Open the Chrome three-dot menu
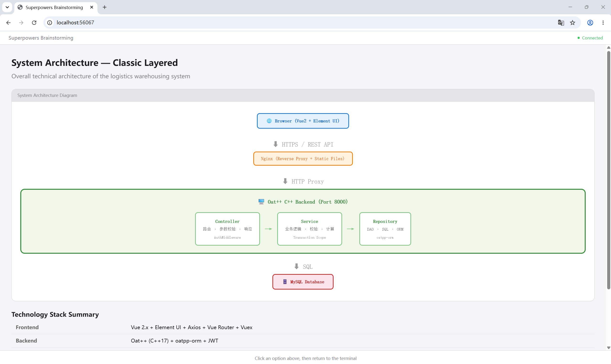 (603, 23)
